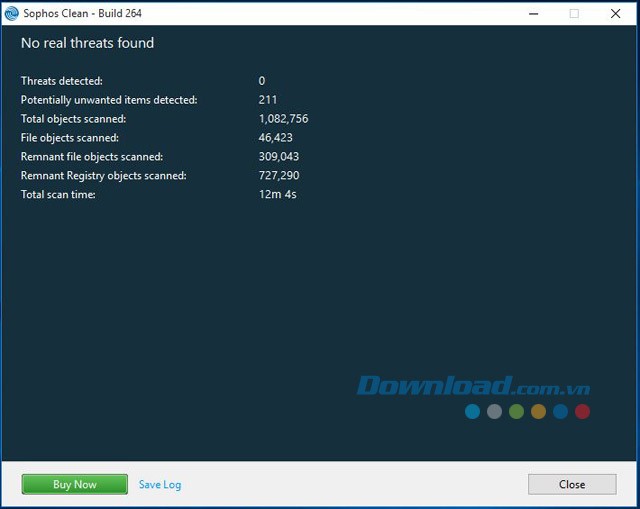Close the window with the title bar X
This screenshot has width=640, height=509.
[617, 13]
